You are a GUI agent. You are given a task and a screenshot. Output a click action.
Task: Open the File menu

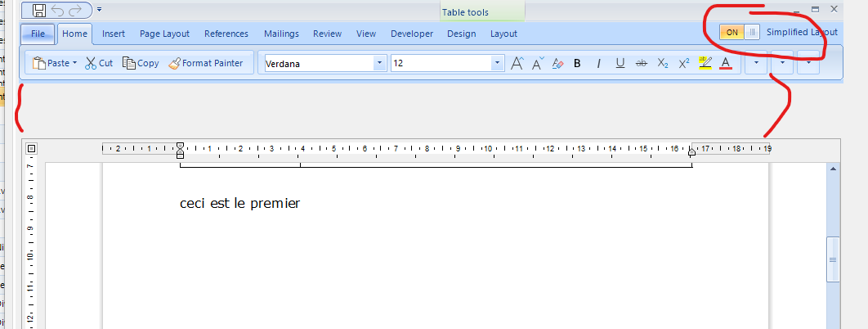coord(38,34)
